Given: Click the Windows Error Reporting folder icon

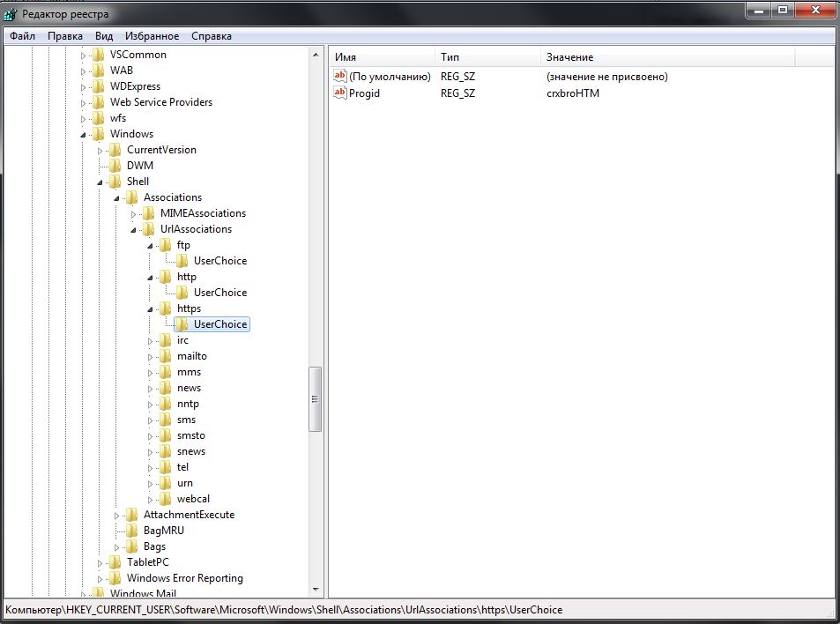Looking at the screenshot, I should 115,578.
